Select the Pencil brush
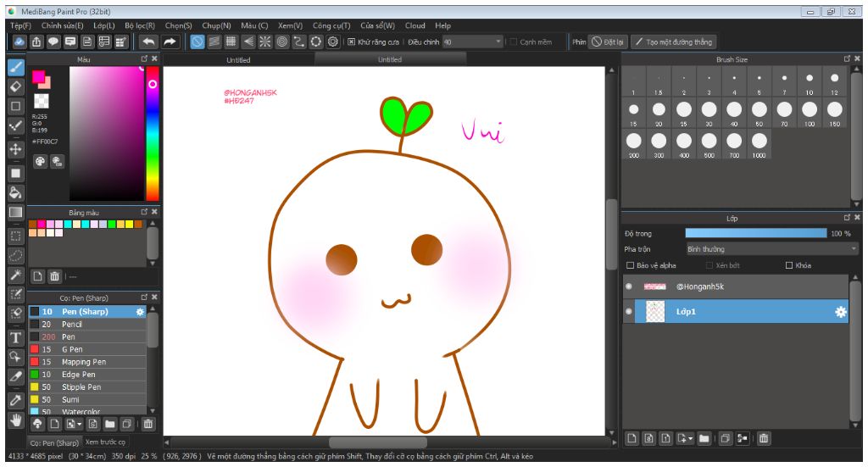868x467 pixels. pos(87,325)
